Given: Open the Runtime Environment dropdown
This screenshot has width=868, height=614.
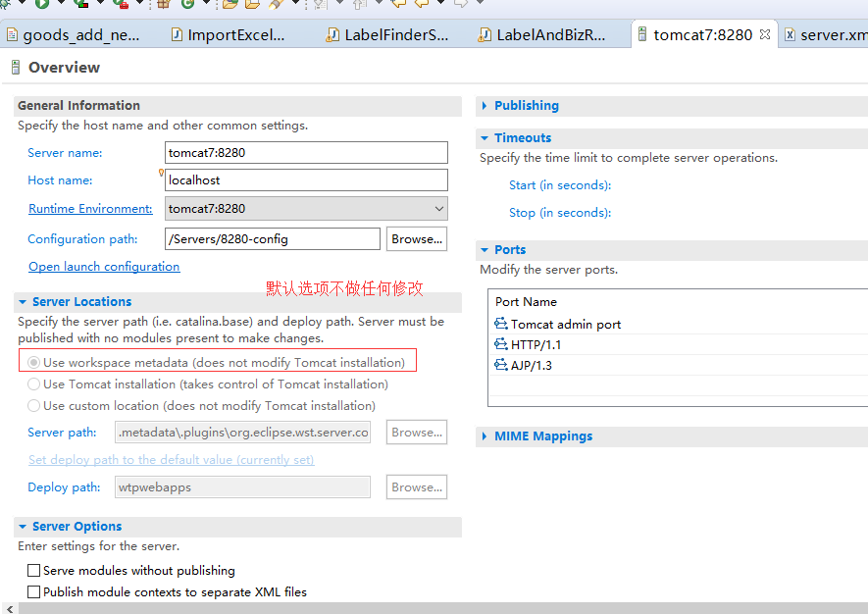Looking at the screenshot, I should pyautogui.click(x=437, y=208).
